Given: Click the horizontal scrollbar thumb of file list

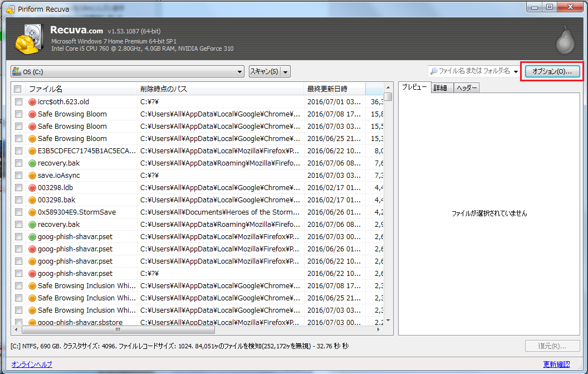Looking at the screenshot, I should [x=118, y=330].
